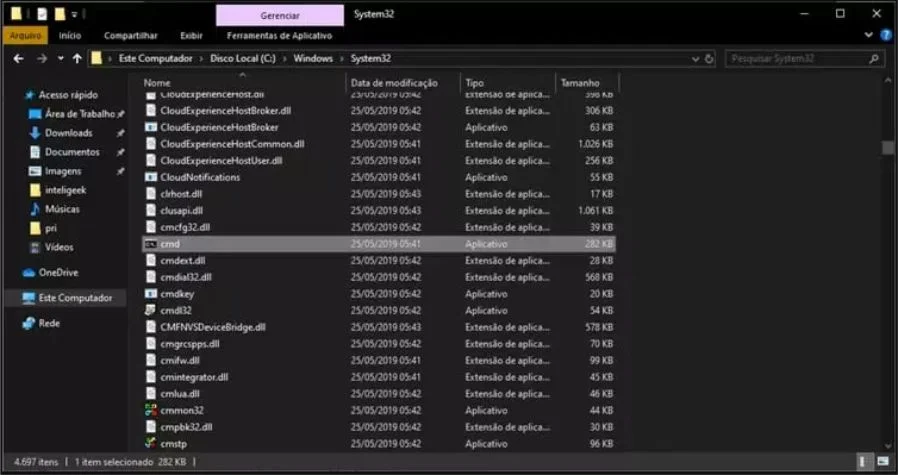Click the CloudExperienceHostBroker application icon
This screenshot has width=898, height=475.
click(x=151, y=127)
